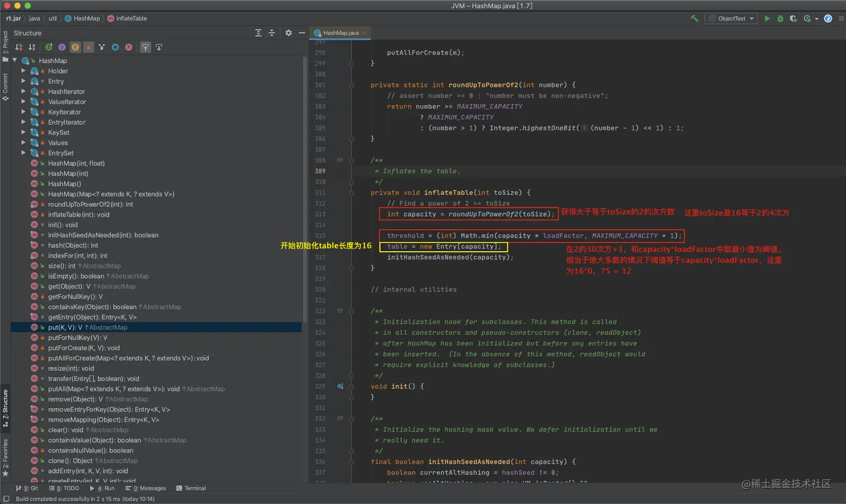Select clear(): void in Structure
The width and height of the screenshot is (846, 504).
(x=65, y=430)
